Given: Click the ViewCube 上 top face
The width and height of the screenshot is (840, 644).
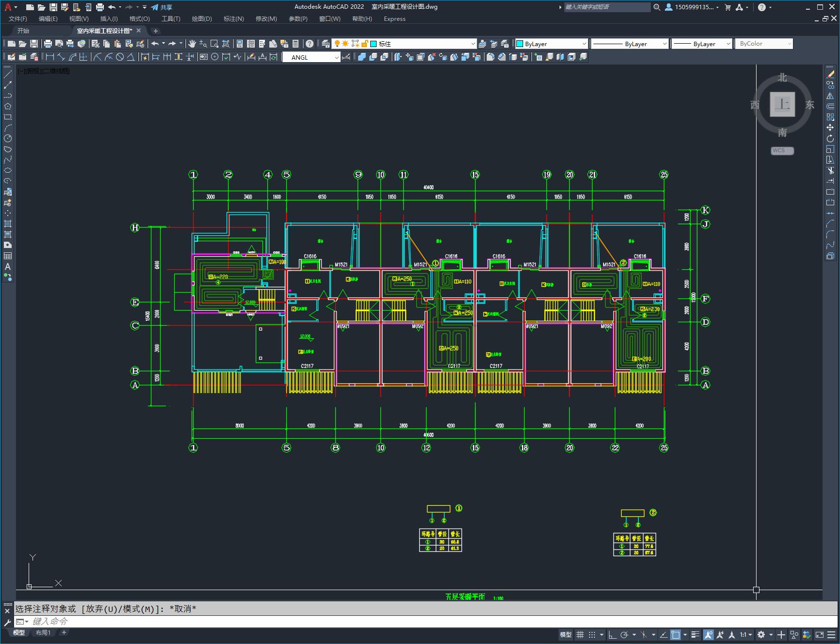Looking at the screenshot, I should tap(782, 104).
